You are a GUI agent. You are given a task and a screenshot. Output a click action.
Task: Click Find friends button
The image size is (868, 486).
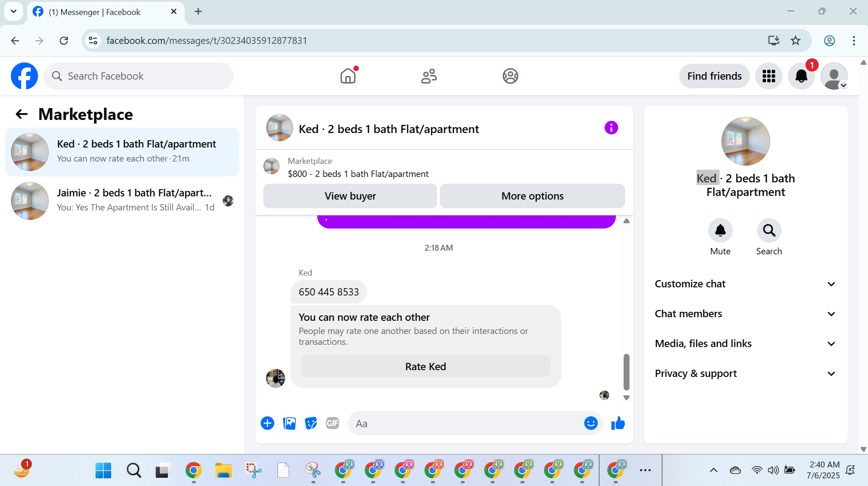tap(714, 76)
